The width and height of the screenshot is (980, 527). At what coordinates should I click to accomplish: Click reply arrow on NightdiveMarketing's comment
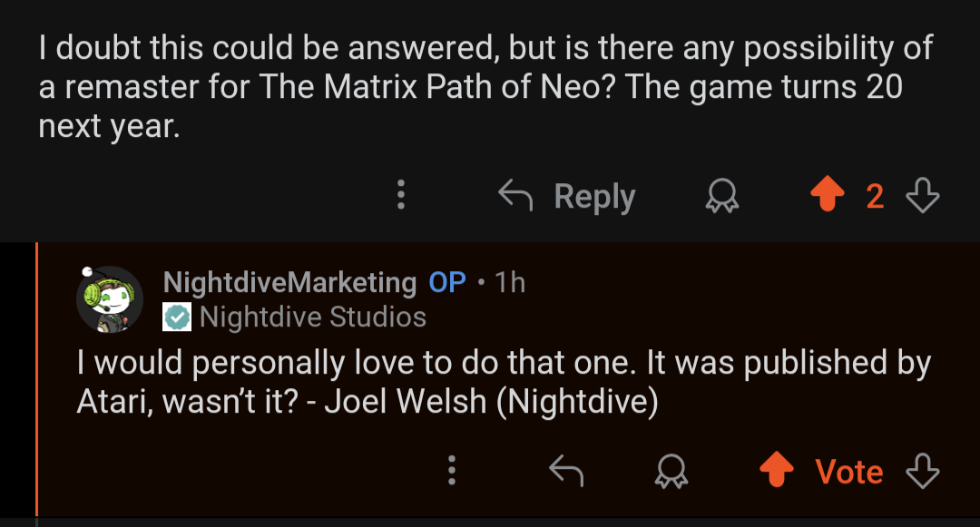click(566, 471)
